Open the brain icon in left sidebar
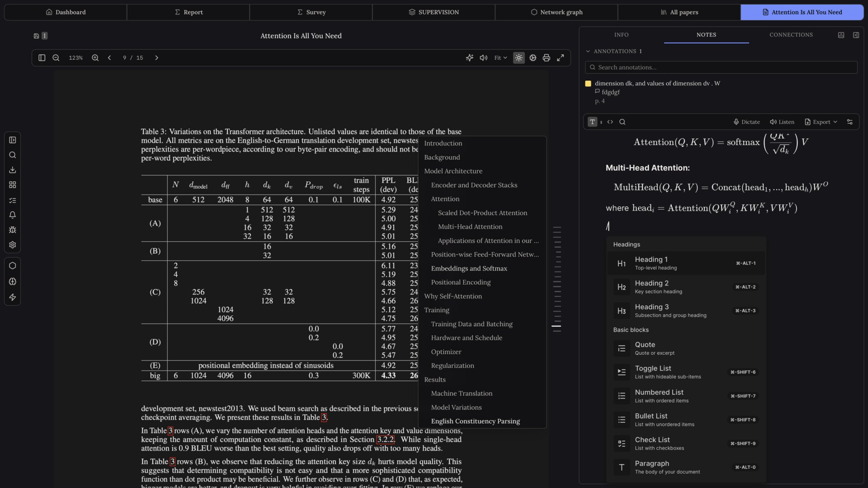Screen dimensions: 868x488 13,282
